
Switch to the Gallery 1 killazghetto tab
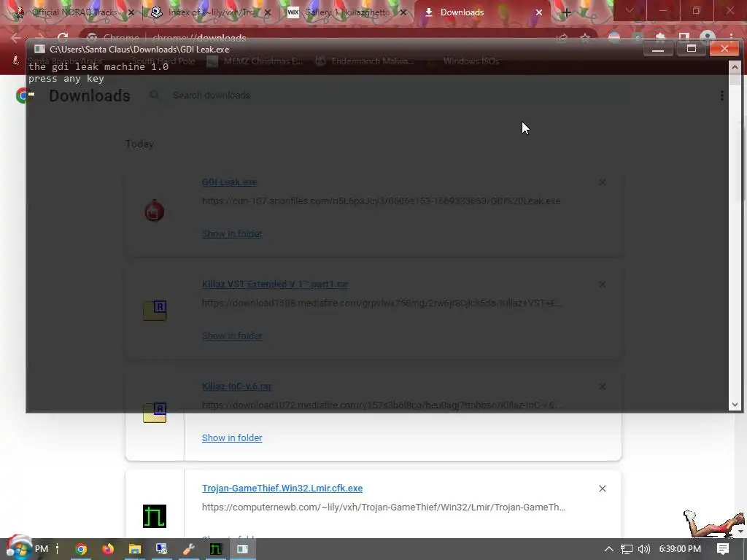346,12
